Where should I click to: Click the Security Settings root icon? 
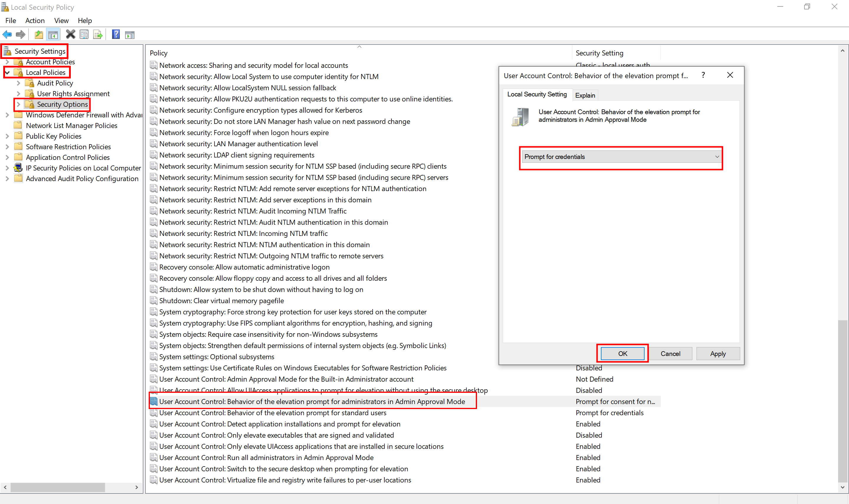coord(7,51)
